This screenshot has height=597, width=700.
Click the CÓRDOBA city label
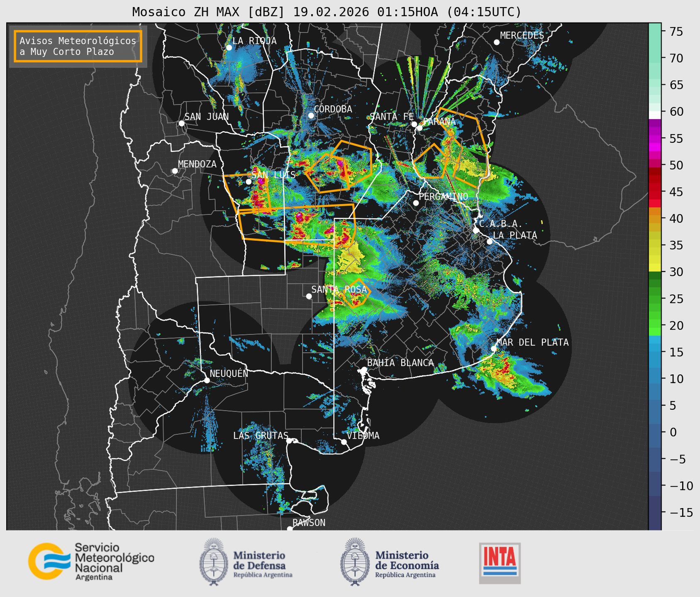(333, 109)
